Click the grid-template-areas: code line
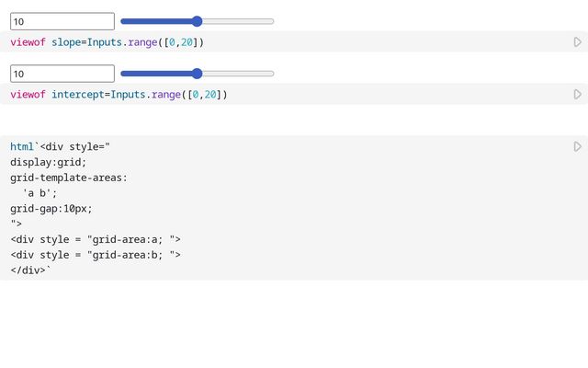588x368 pixels. [x=69, y=178]
